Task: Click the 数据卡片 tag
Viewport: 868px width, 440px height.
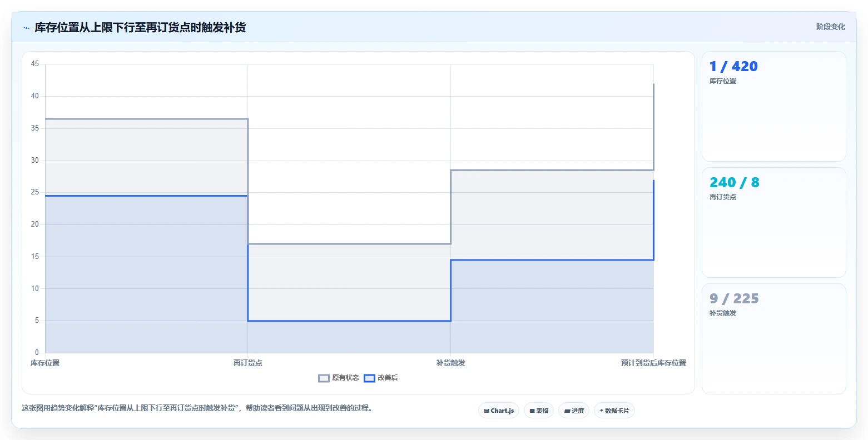Action: [614, 411]
